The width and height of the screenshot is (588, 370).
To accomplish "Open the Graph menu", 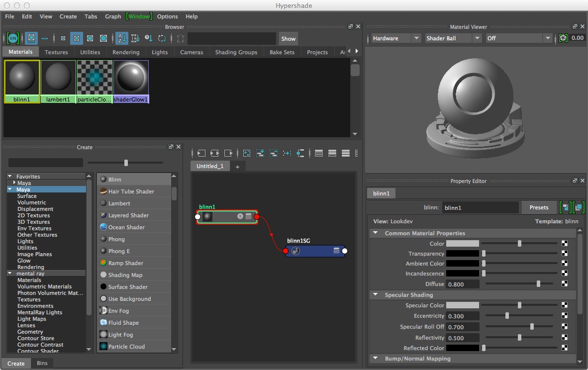I will (x=112, y=16).
